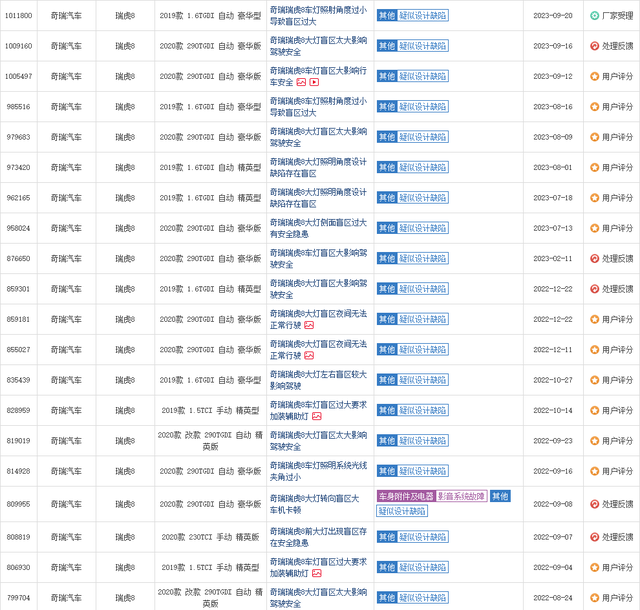Screen dimensions: 640x610
Task: Click the 疑似设计缺陷 tag in row 809955
Action: (402, 511)
